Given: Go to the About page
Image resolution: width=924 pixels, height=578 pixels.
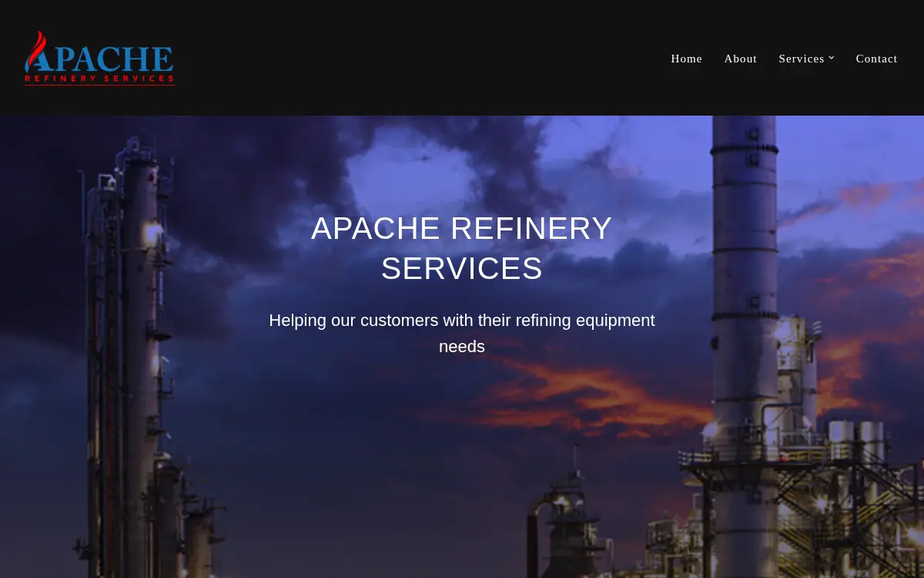Looking at the screenshot, I should [x=741, y=59].
